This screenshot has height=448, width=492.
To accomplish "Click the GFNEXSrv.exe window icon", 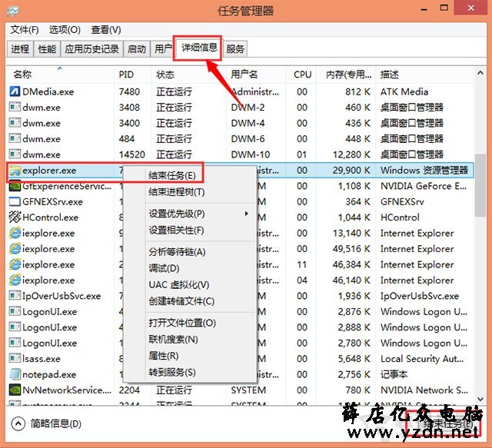I will tap(15, 201).
